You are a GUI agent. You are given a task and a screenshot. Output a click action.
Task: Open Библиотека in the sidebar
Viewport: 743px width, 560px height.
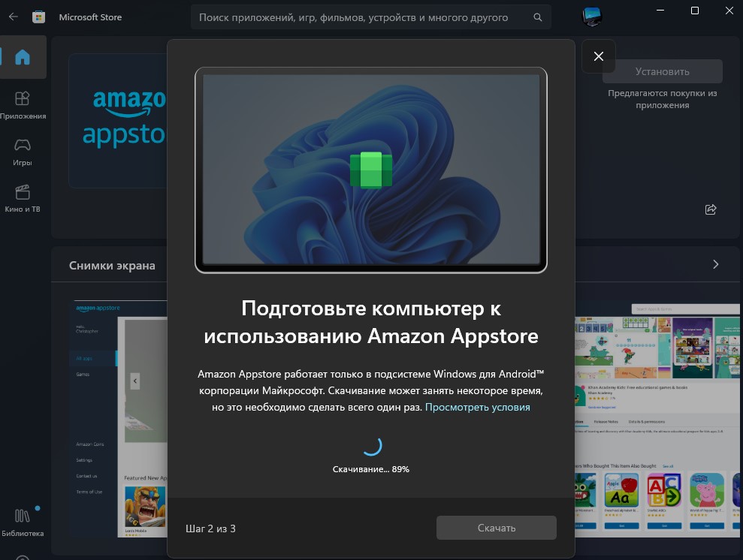click(x=23, y=522)
